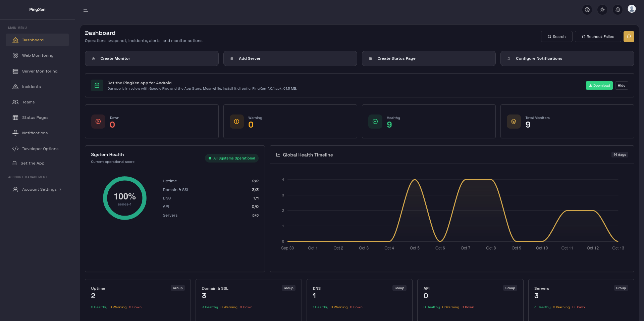Viewport: 644px width, 321px height.
Task: Click the Search button
Action: [557, 37]
